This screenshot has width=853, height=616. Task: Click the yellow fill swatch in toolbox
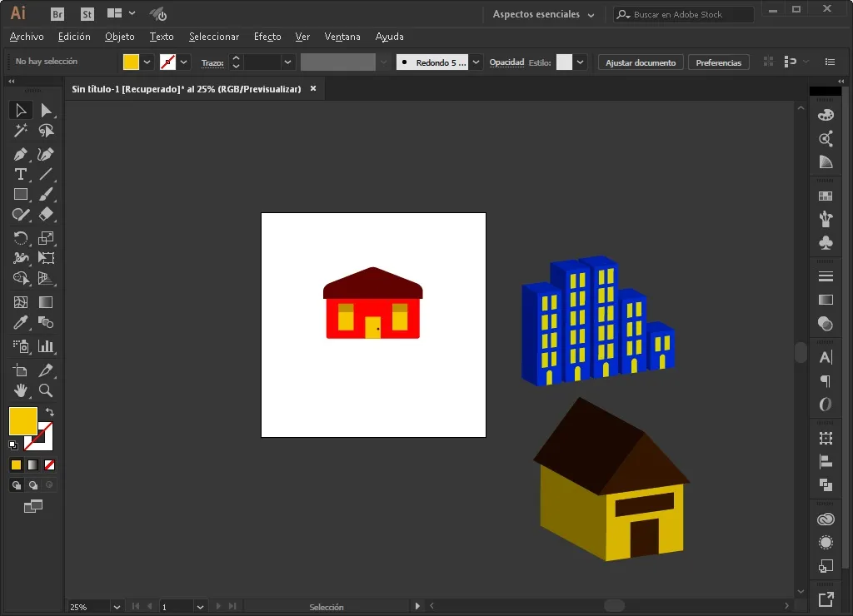click(22, 421)
